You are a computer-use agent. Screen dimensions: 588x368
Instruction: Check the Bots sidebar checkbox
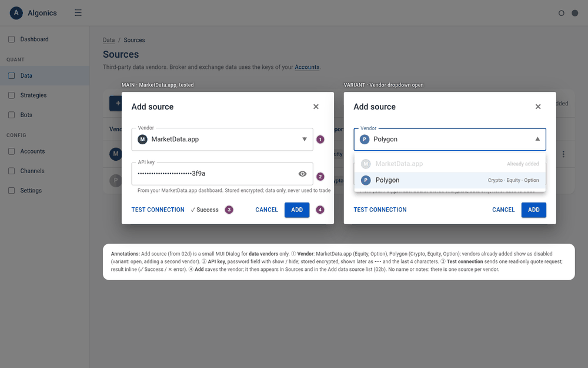pos(12,115)
